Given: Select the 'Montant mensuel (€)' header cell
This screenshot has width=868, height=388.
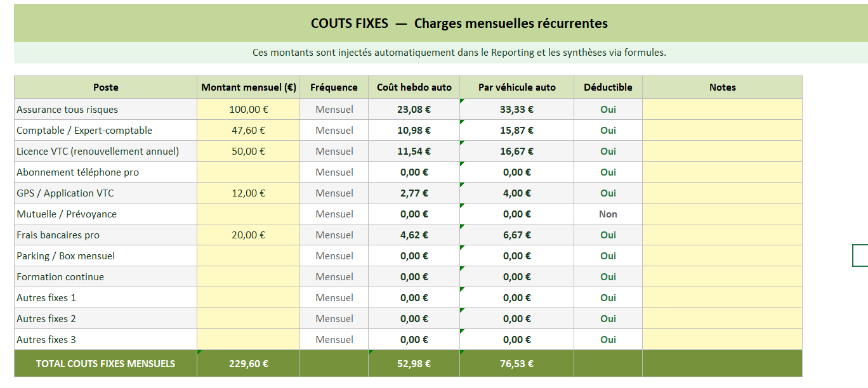Looking at the screenshot, I should tap(249, 87).
